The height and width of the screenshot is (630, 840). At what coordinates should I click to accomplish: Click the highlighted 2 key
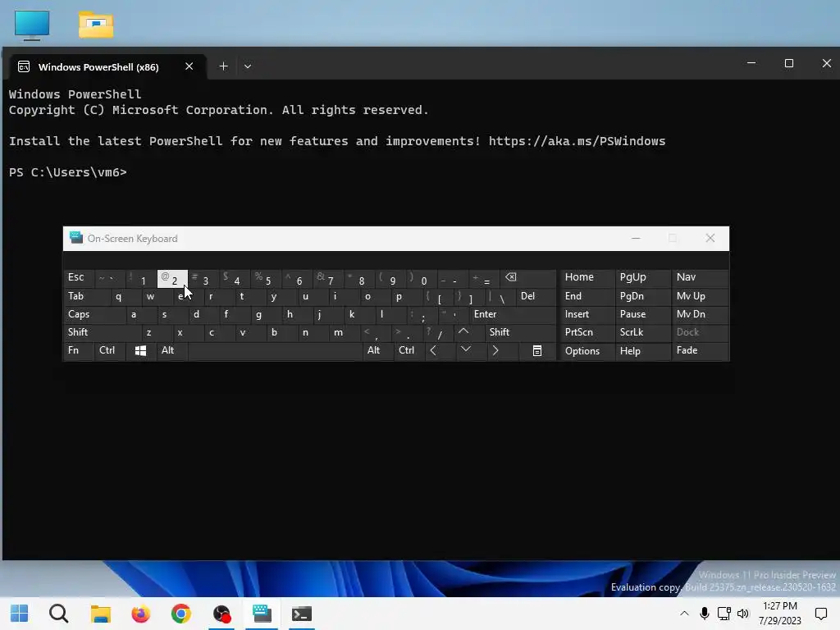pos(172,279)
